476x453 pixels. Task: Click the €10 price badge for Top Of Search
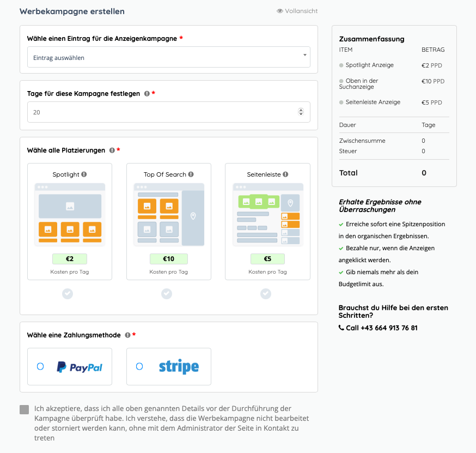pos(168,259)
